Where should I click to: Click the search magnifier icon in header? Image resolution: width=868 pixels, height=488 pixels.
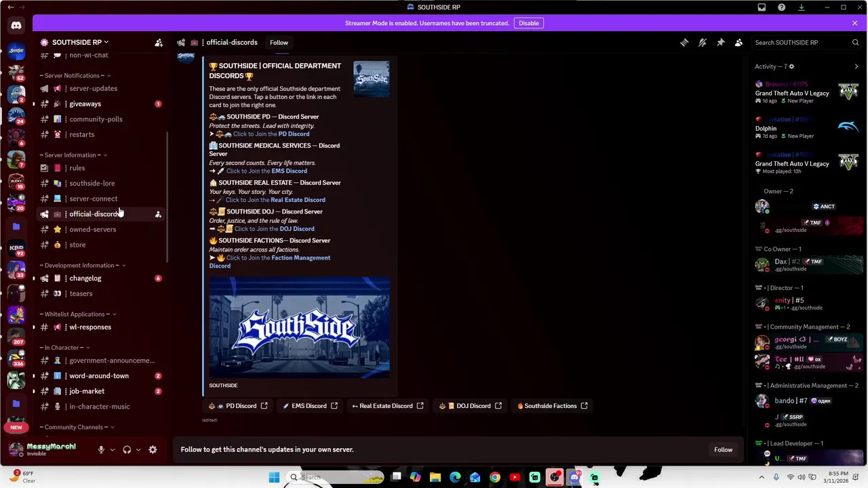point(855,43)
